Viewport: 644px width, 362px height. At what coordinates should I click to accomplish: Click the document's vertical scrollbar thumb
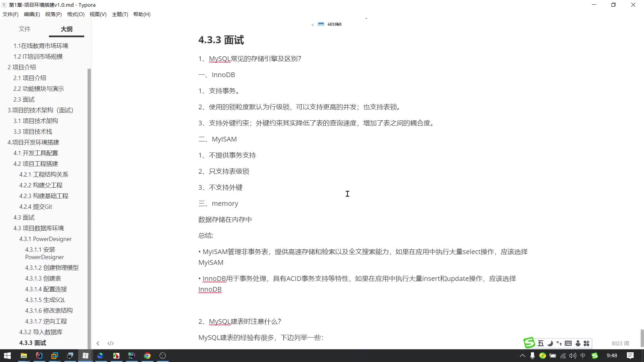click(x=642, y=338)
